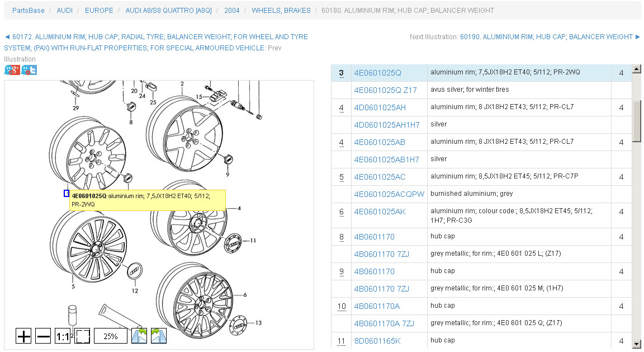644x352 pixels.
Task: Open part 4B0601170 in position 8 row
Action: (x=374, y=237)
